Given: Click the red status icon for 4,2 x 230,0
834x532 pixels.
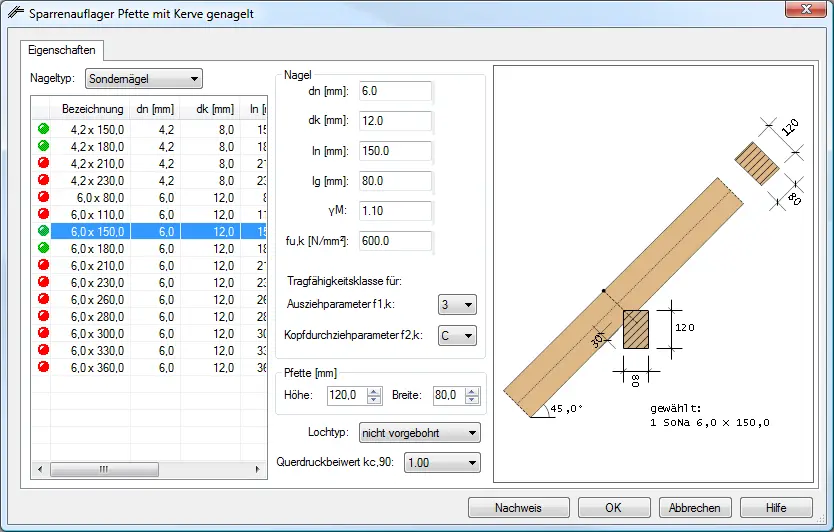Looking at the screenshot, I should click(44, 180).
